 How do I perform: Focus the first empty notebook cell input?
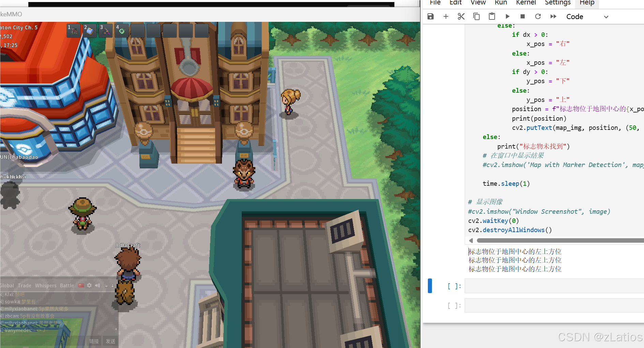click(554, 286)
